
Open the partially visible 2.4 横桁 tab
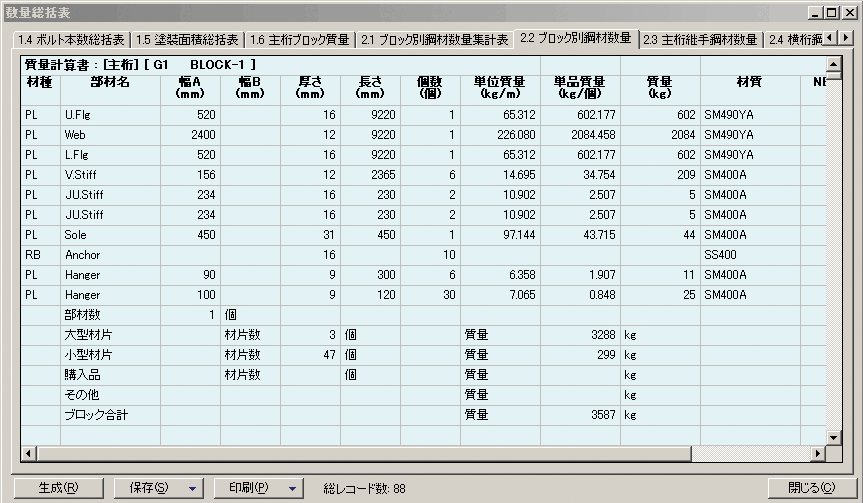click(794, 40)
